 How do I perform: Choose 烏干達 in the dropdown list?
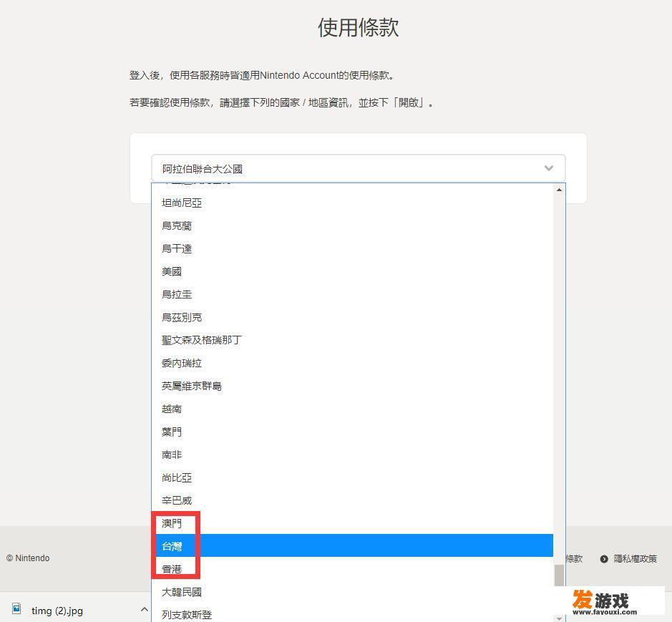(x=352, y=248)
